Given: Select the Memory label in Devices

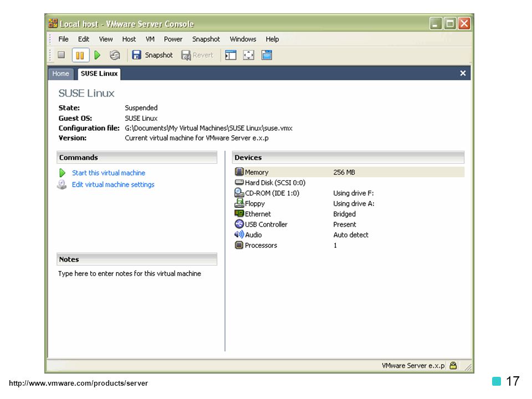Looking at the screenshot, I should pyautogui.click(x=257, y=172).
